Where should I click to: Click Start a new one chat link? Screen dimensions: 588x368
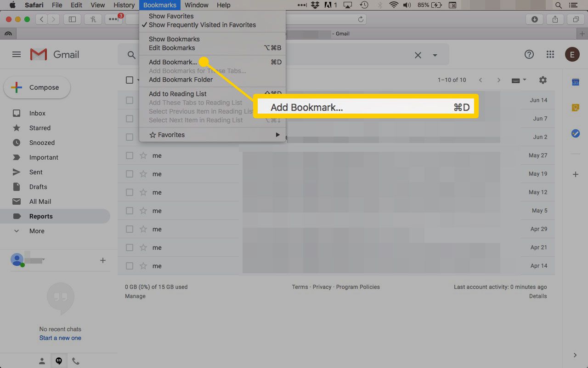60,338
